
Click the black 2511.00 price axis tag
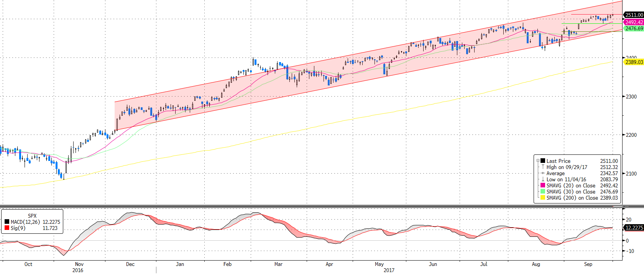[634, 15]
